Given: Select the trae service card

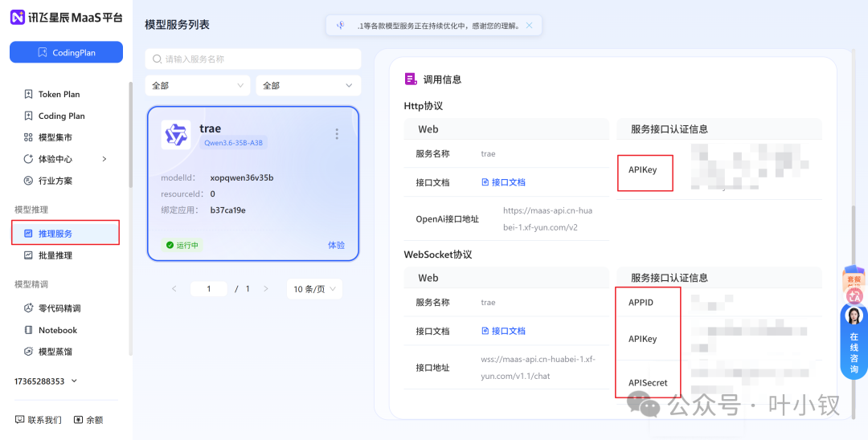Looking at the screenshot, I should [x=253, y=183].
